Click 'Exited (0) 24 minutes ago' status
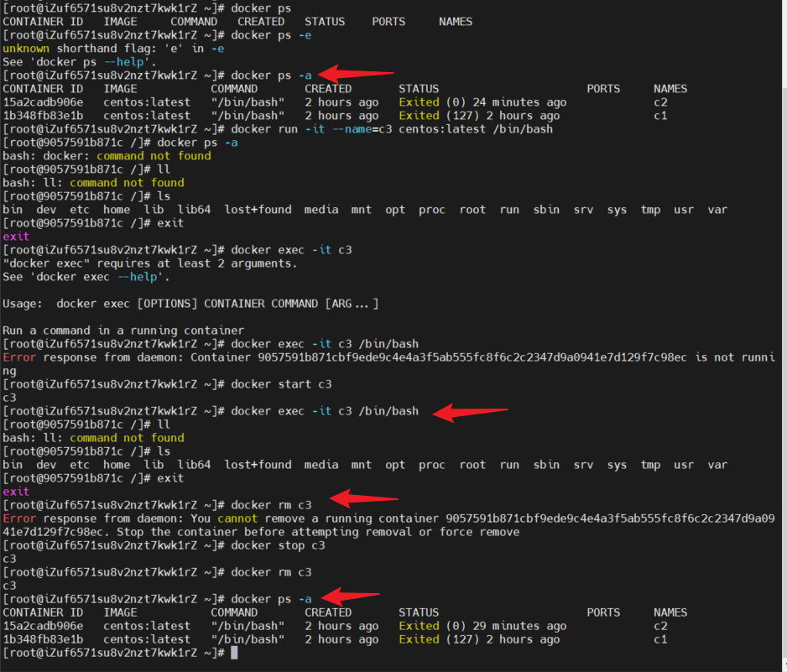 tap(482, 102)
